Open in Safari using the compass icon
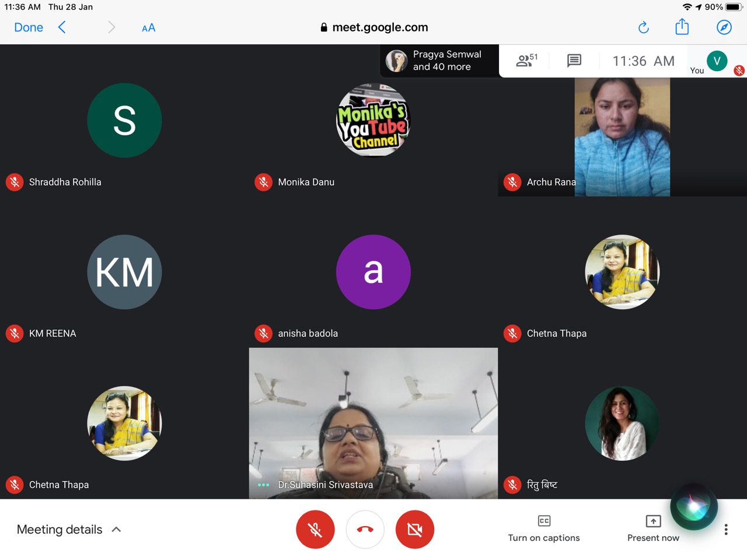 (724, 27)
